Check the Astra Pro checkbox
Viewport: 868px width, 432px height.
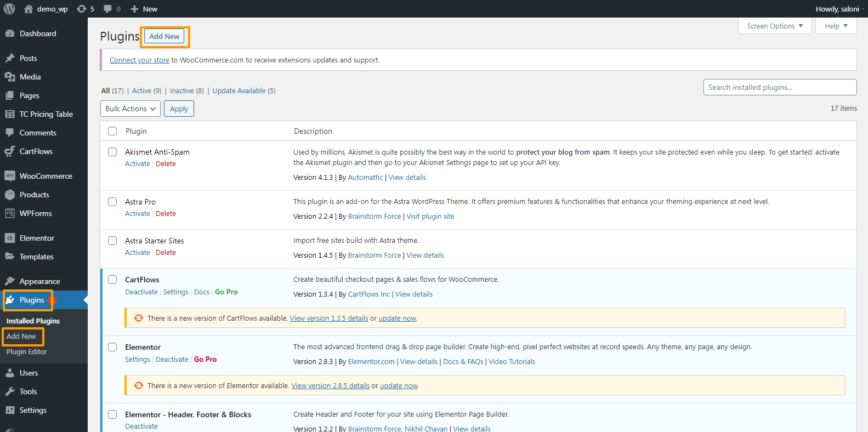[x=112, y=202]
